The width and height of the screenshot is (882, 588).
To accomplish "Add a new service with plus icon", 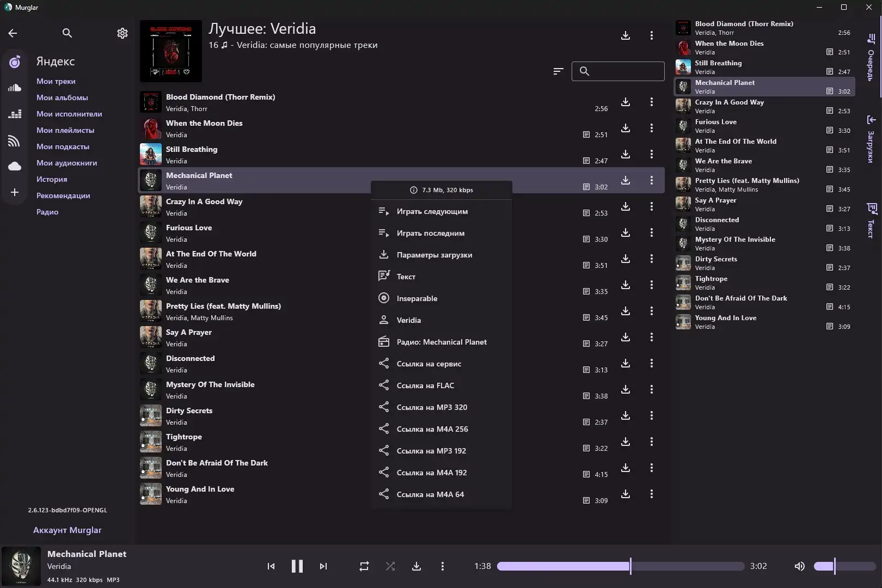I will pyautogui.click(x=15, y=192).
